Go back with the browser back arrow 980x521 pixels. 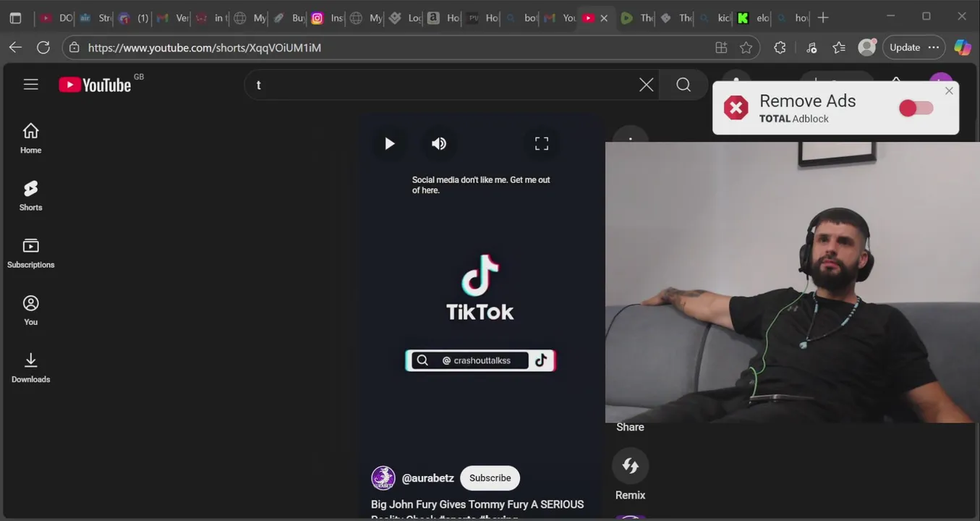click(15, 47)
